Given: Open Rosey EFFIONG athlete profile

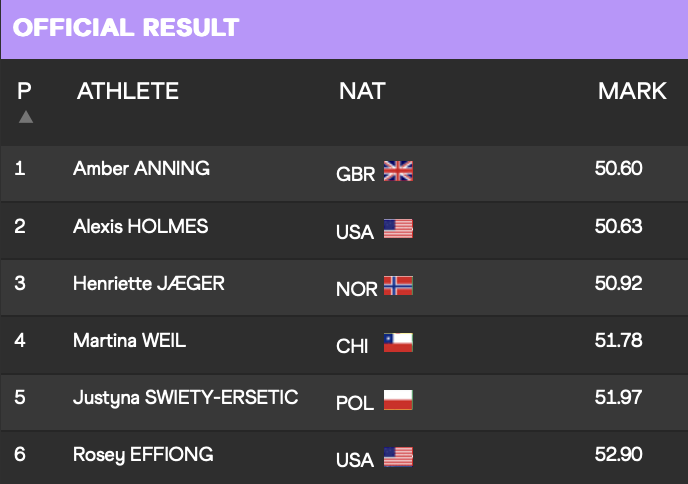Looking at the screenshot, I should click(x=143, y=455).
